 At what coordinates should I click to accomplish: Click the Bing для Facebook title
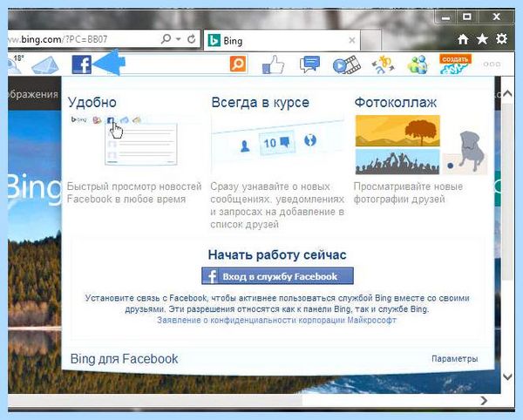124,359
